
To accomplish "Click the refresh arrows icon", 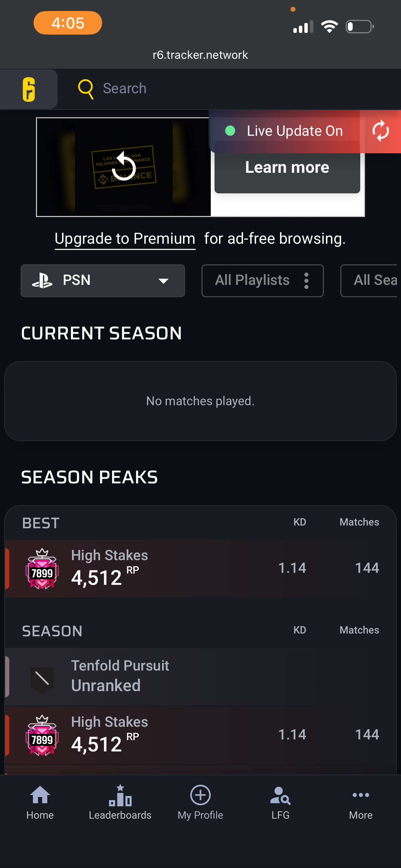I will (x=380, y=131).
